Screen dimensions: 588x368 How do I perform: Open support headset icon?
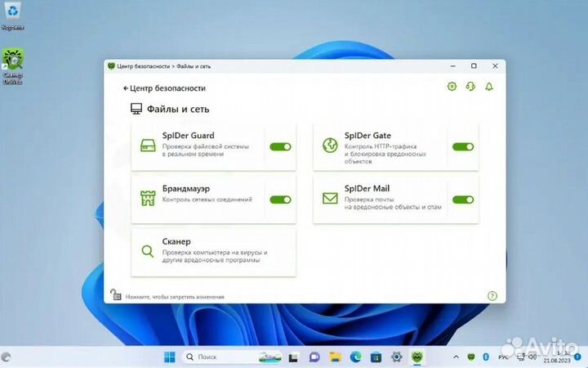tap(470, 87)
